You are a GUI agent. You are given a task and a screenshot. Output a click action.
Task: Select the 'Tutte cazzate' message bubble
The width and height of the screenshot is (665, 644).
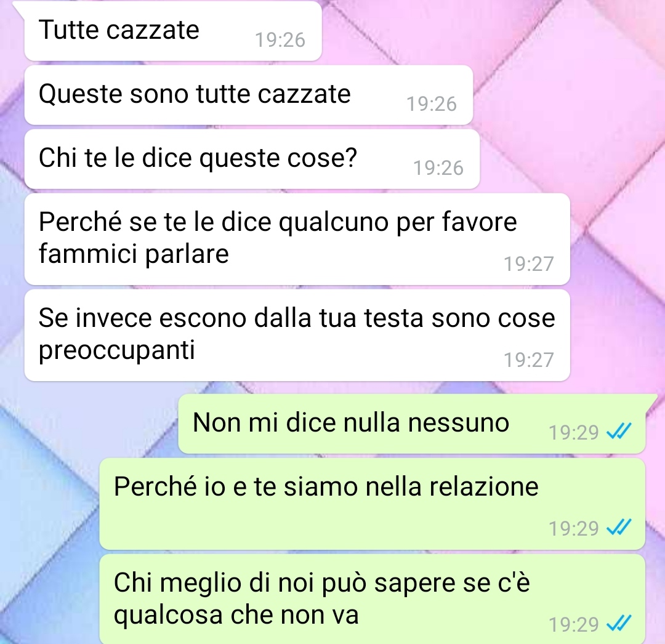pyautogui.click(x=173, y=31)
